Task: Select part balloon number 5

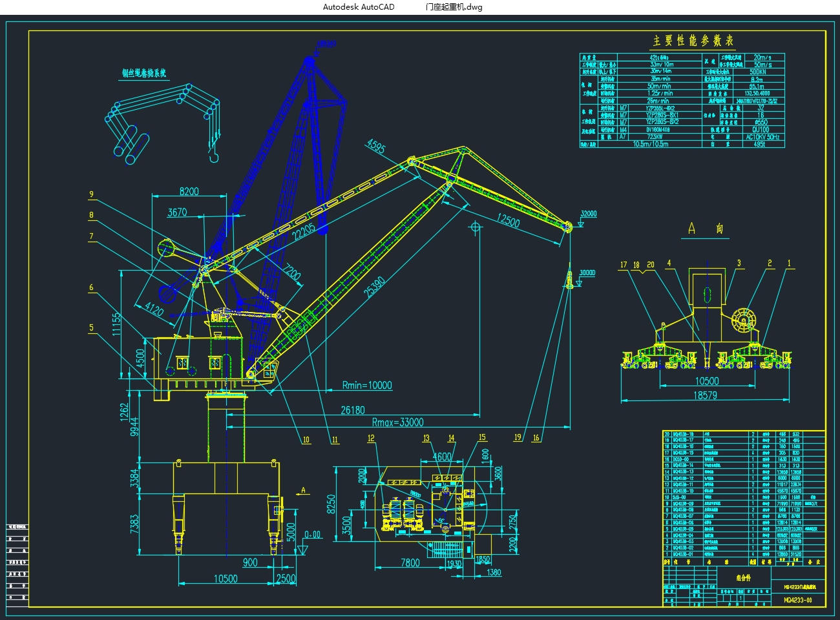Action: pos(92,327)
